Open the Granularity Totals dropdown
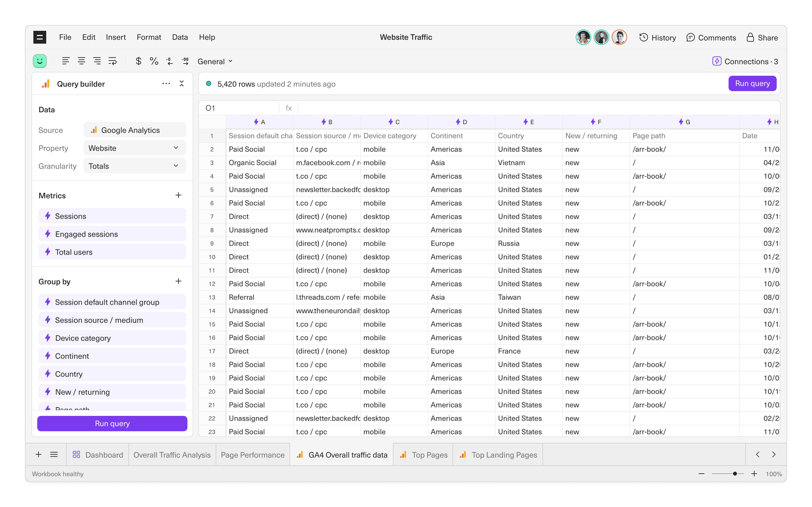This screenshot has height=507, width=812. (134, 166)
